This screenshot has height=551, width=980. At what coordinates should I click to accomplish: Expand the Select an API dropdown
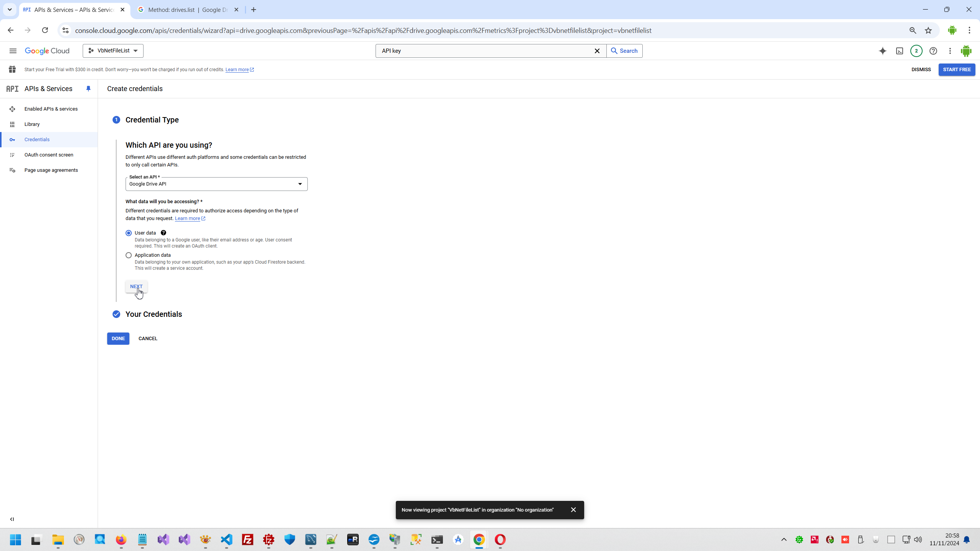point(216,184)
